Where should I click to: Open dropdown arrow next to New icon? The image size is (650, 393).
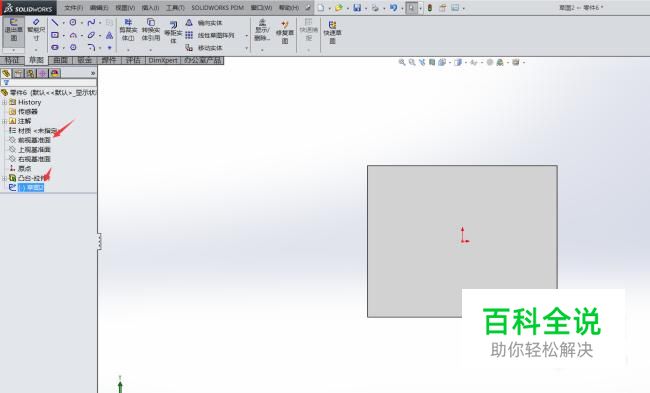330,8
